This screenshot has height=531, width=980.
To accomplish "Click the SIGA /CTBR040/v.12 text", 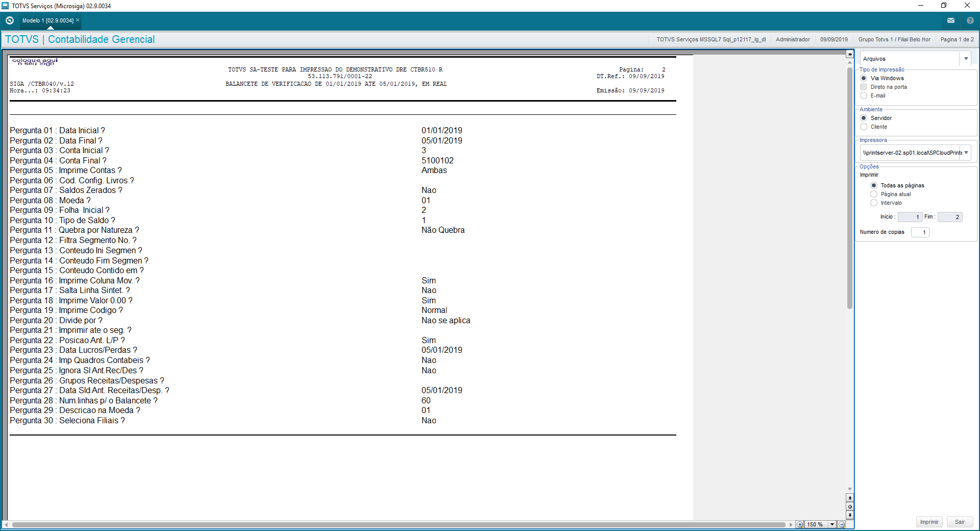I will (x=42, y=84).
